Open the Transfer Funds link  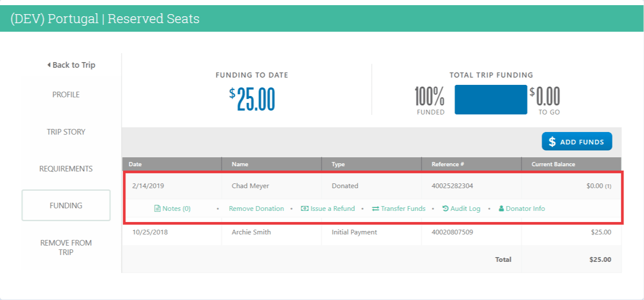click(x=399, y=209)
